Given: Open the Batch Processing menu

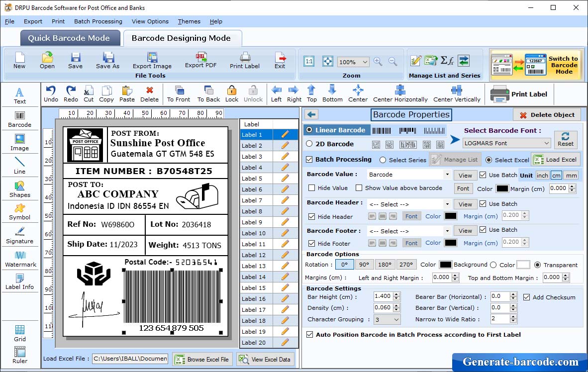Looking at the screenshot, I should (98, 21).
